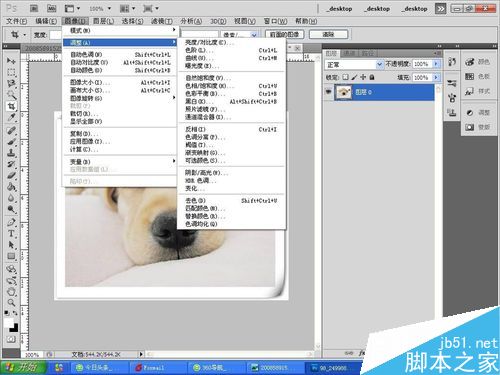Viewport: 500px width, 375px height.
Task: Select the Pen tool
Action: click(x=11, y=222)
